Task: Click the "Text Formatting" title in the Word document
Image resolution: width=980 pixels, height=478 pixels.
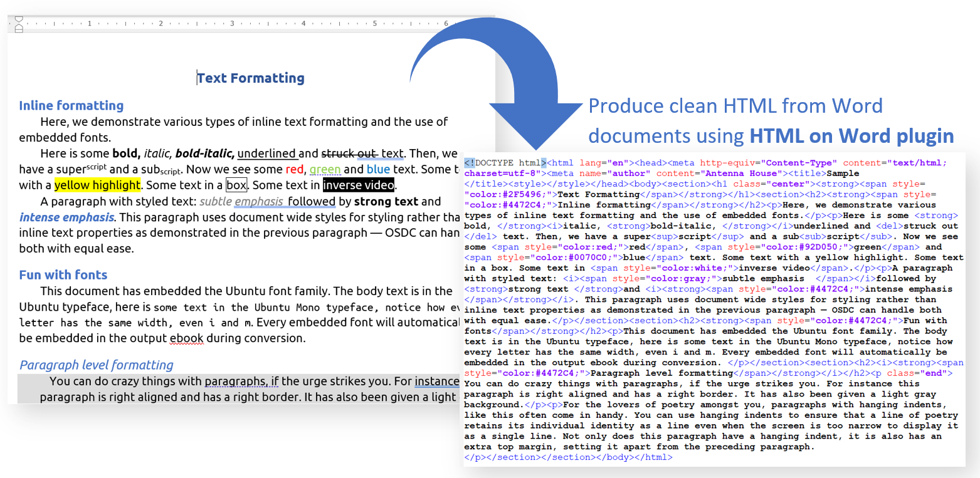Action: [251, 78]
